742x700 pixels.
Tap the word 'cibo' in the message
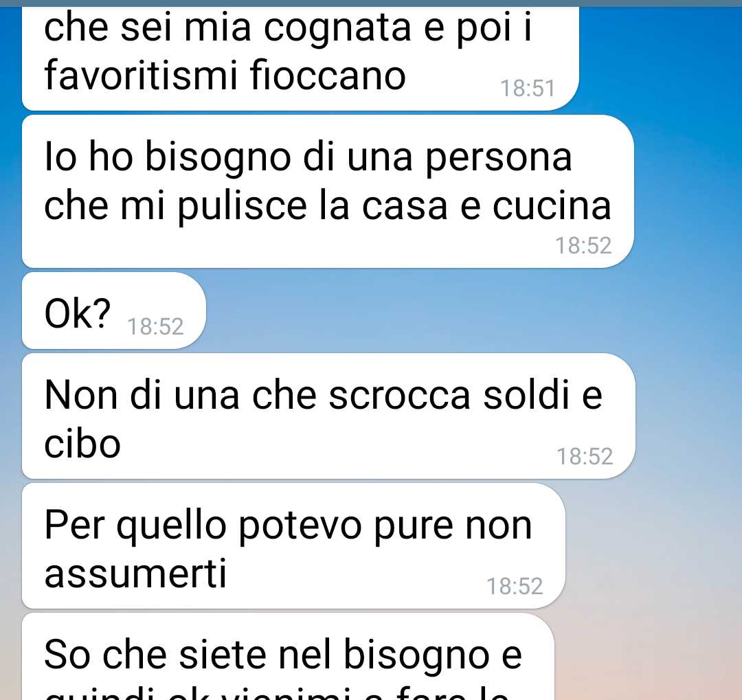(x=82, y=444)
